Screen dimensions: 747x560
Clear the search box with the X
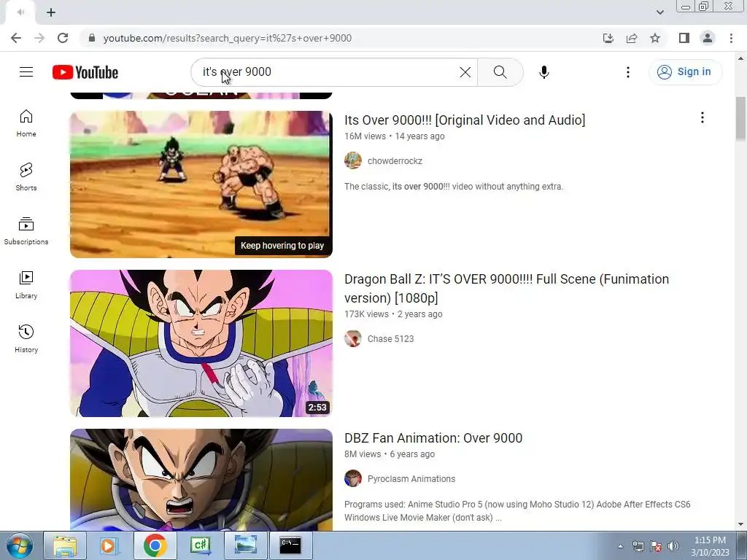[x=465, y=72]
